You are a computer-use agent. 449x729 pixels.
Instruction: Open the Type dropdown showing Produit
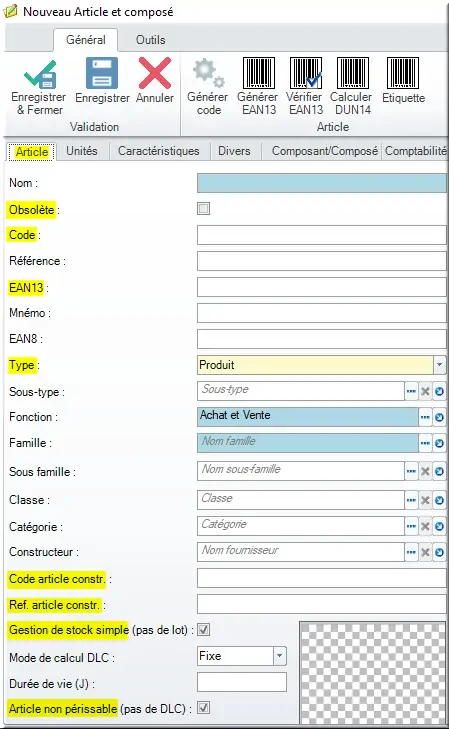tap(439, 365)
